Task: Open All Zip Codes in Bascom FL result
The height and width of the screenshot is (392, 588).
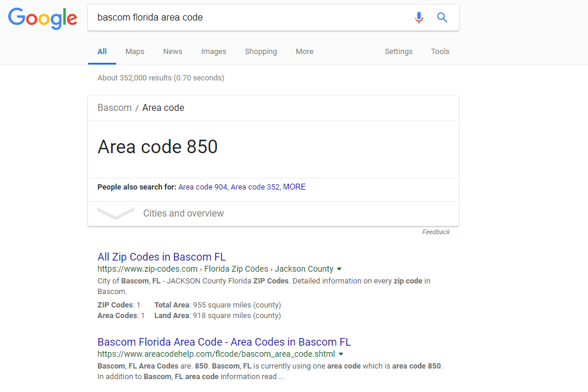Action: tap(161, 257)
